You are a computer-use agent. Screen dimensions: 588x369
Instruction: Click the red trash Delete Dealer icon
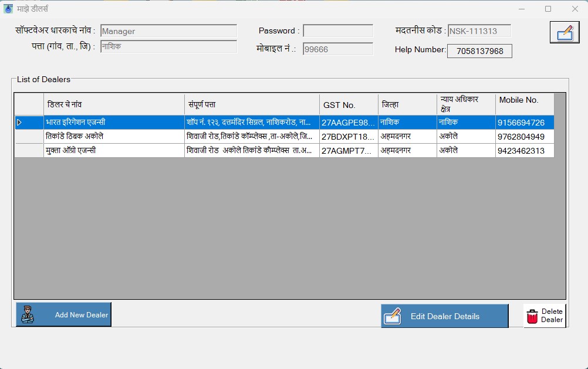(532, 316)
